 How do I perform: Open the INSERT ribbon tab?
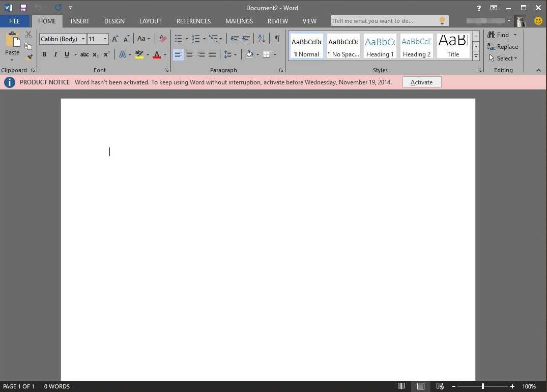pos(80,21)
